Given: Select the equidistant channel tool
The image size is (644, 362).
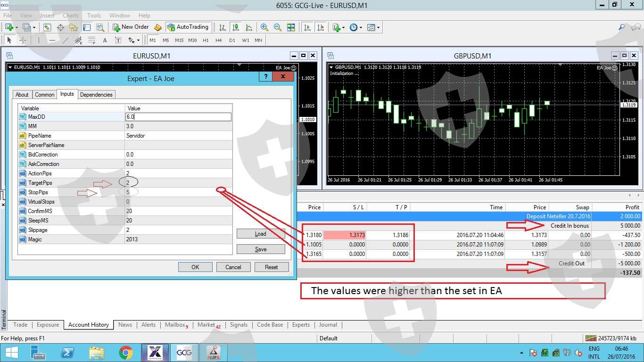Looking at the screenshot, I should point(78,41).
